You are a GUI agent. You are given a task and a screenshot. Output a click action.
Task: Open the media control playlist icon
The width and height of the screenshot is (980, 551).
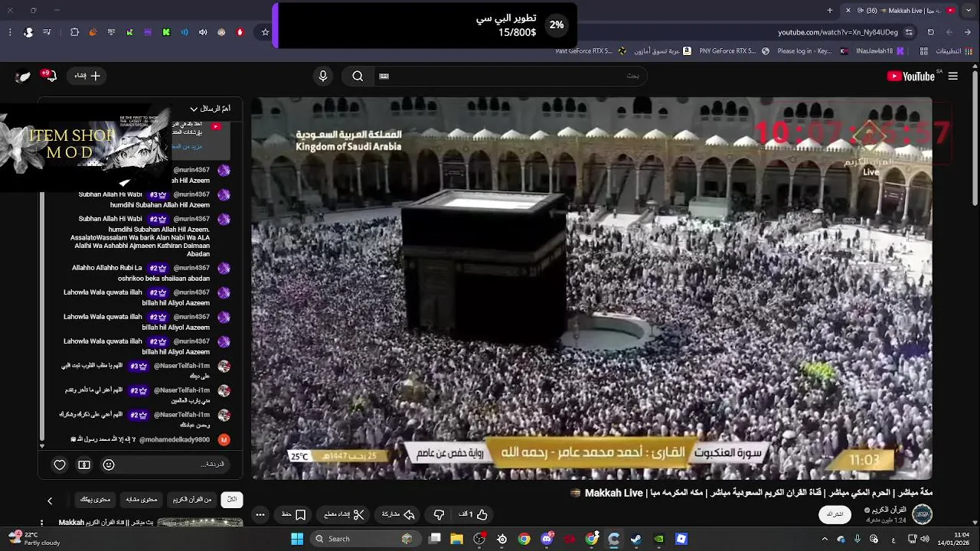(47, 32)
